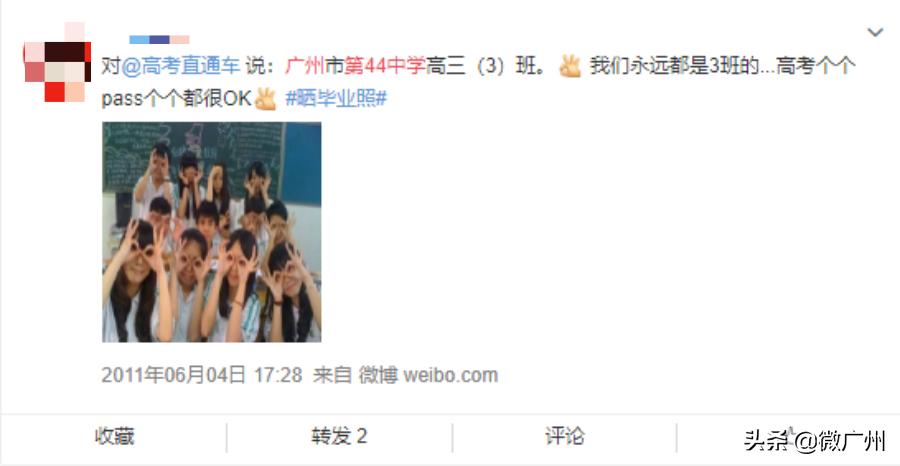The image size is (900, 466).
Task: Click the 我们永远都是3班的 post text
Action: [x=674, y=66]
